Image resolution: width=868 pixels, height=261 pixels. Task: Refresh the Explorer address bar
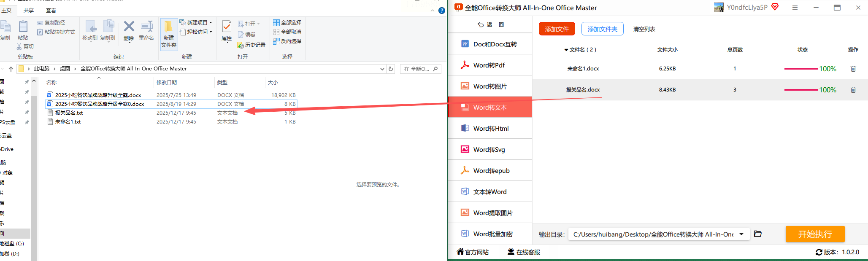tap(391, 69)
